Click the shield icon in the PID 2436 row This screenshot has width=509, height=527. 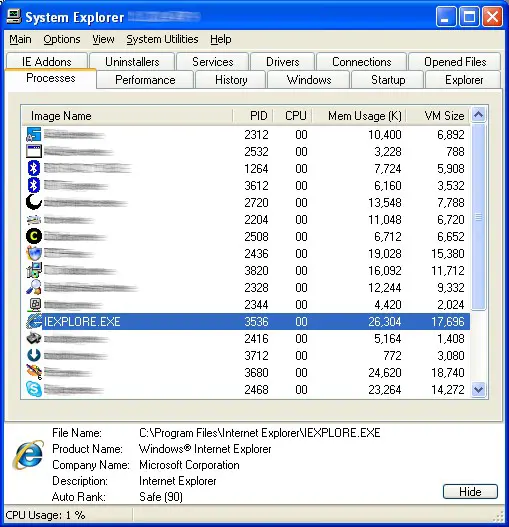click(x=34, y=253)
